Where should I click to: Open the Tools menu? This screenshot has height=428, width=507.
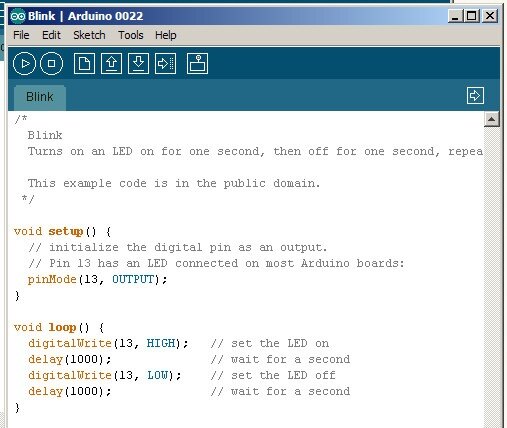[x=131, y=35]
